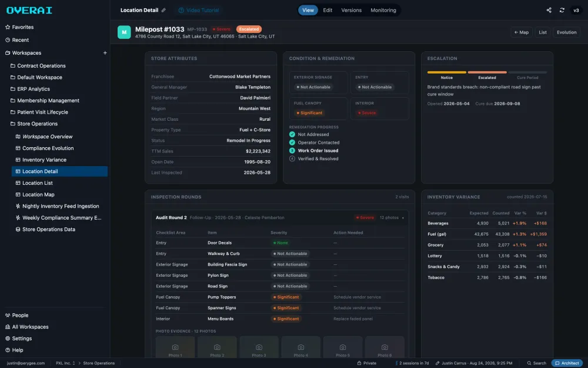Screen dimensions: 588x368
Task: Open the v3 version selector
Action: [x=576, y=10]
